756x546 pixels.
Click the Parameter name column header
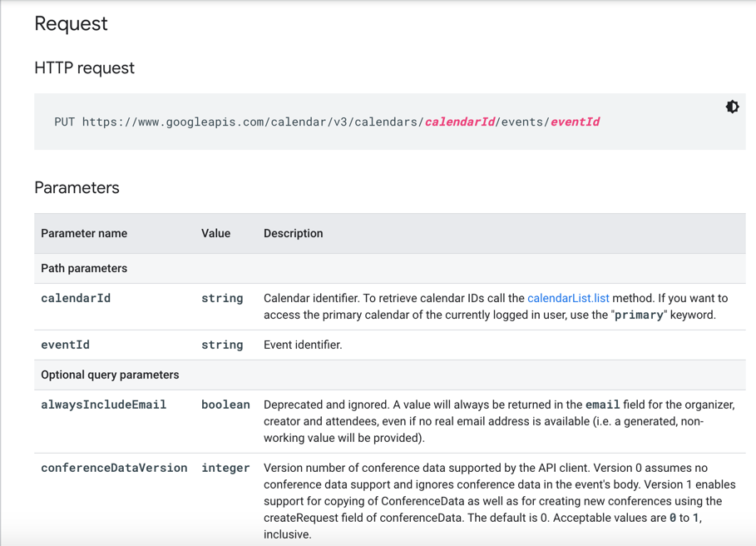pos(84,234)
